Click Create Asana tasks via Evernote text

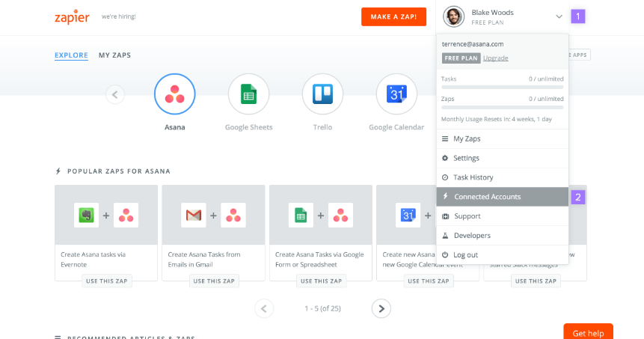pyautogui.click(x=93, y=259)
